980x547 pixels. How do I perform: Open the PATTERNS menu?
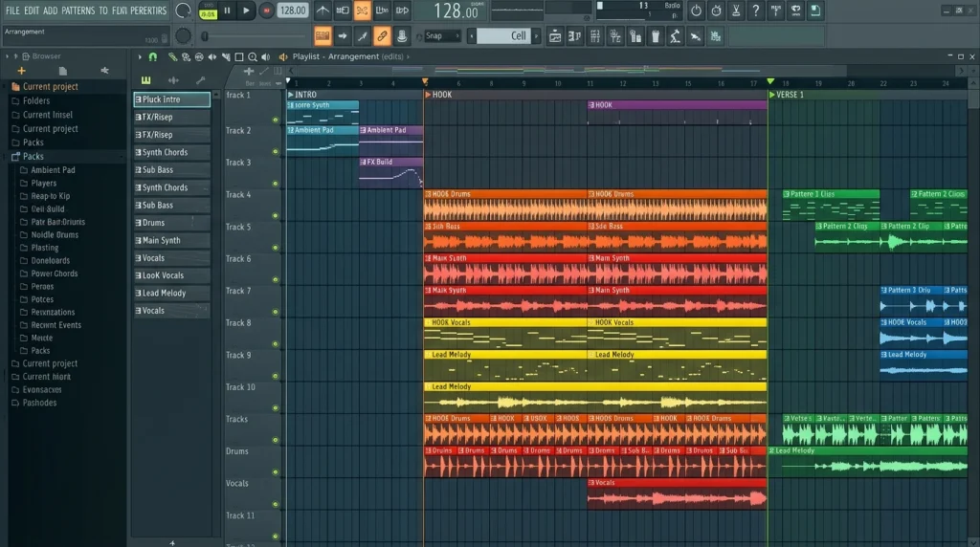click(x=78, y=11)
